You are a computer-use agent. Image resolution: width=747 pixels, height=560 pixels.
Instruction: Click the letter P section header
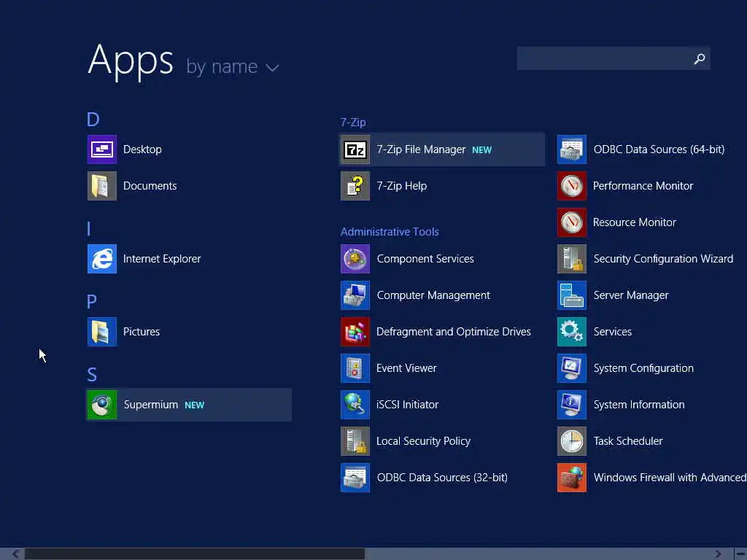92,301
